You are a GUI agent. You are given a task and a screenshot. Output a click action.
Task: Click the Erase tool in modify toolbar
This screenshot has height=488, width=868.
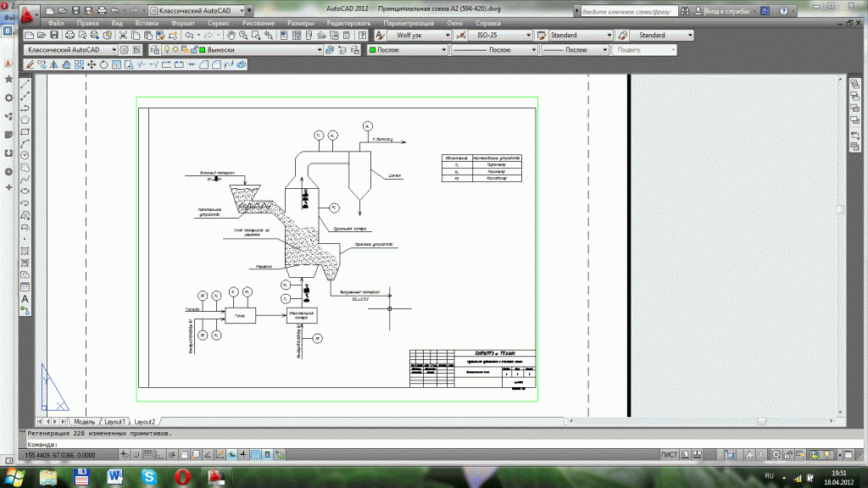pyautogui.click(x=30, y=64)
